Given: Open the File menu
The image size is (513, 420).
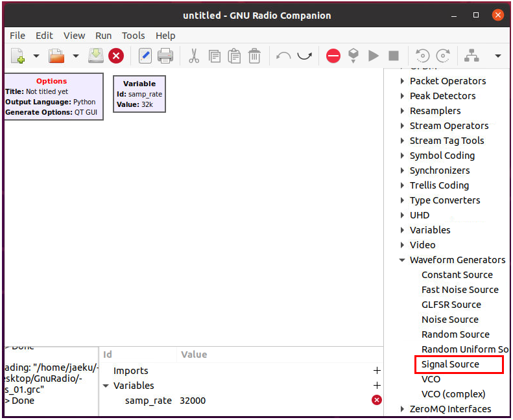Looking at the screenshot, I should [x=18, y=35].
